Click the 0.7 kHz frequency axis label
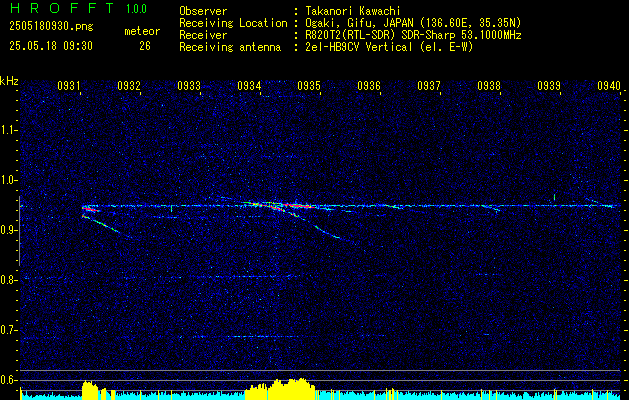Screen dimensions: 629x400 point(9,330)
